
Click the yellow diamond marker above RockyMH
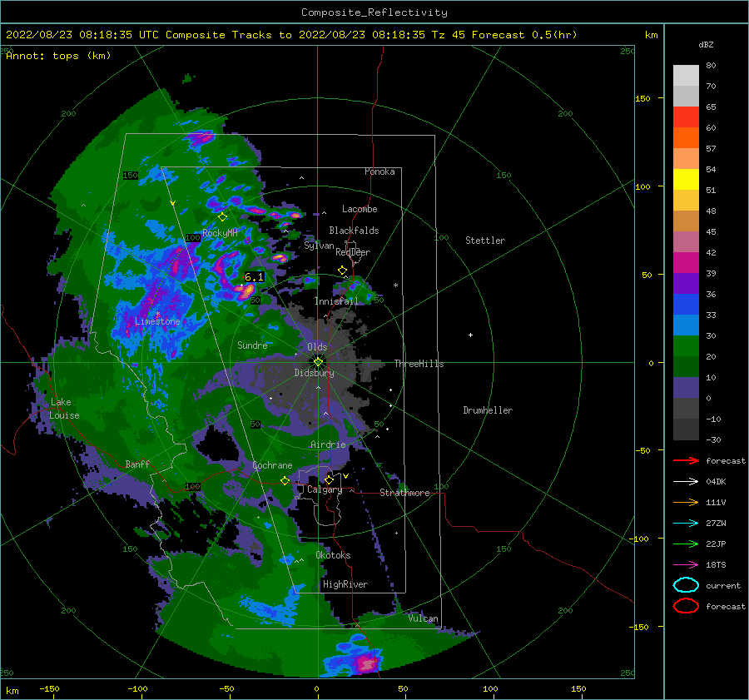222,217
